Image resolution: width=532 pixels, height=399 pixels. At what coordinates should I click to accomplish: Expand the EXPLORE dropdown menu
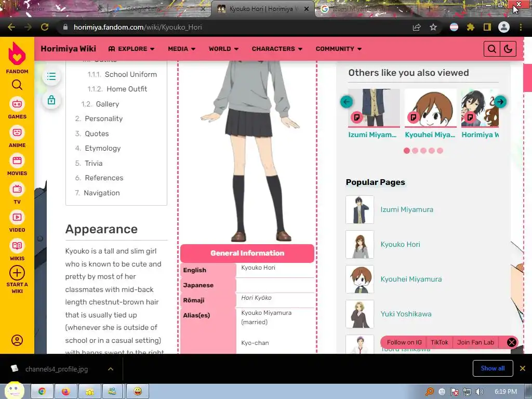131,49
